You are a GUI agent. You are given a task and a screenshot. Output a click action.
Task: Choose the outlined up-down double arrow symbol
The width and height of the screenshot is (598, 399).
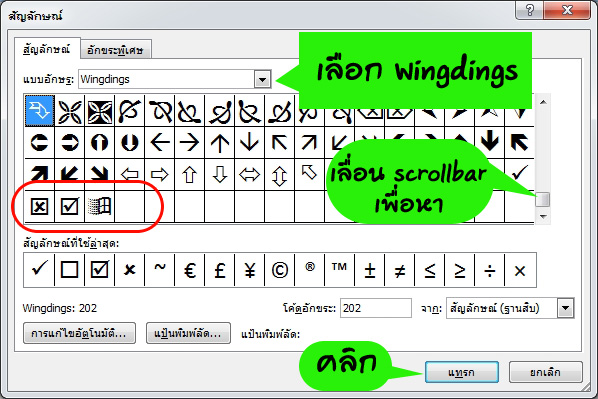(280, 175)
